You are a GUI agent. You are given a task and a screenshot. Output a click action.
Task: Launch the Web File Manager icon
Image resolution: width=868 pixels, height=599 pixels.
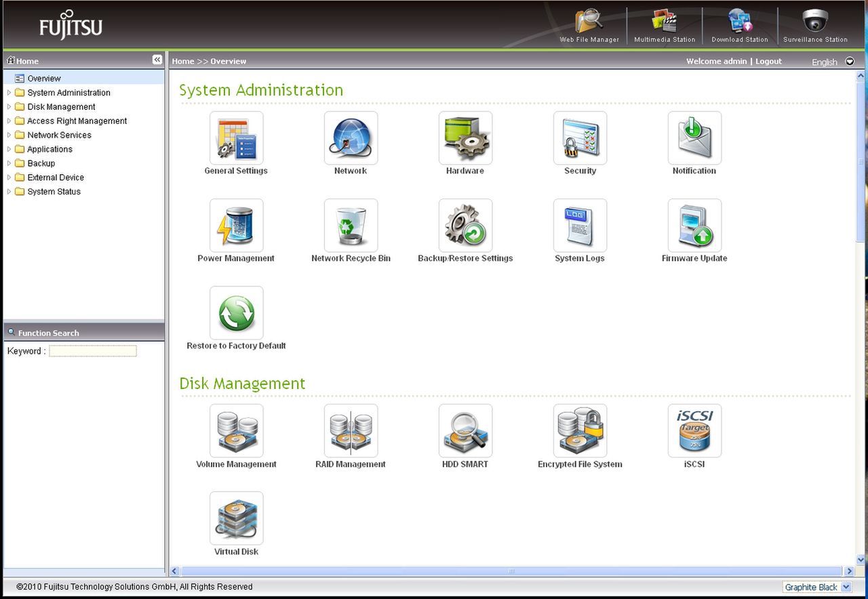pyautogui.click(x=589, y=21)
